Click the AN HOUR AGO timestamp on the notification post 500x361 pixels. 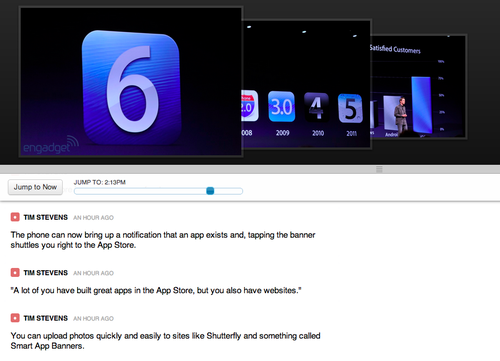93,218
